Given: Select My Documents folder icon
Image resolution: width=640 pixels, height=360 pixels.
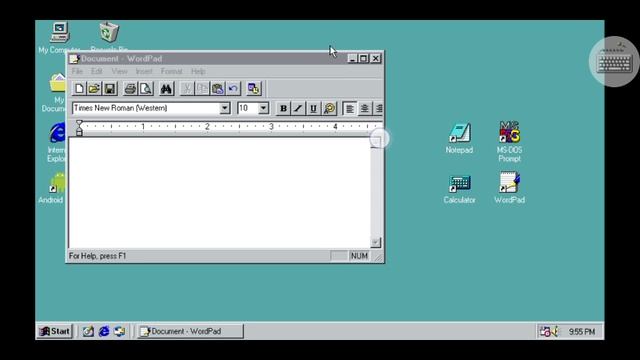Looking at the screenshot, I should (55, 93).
